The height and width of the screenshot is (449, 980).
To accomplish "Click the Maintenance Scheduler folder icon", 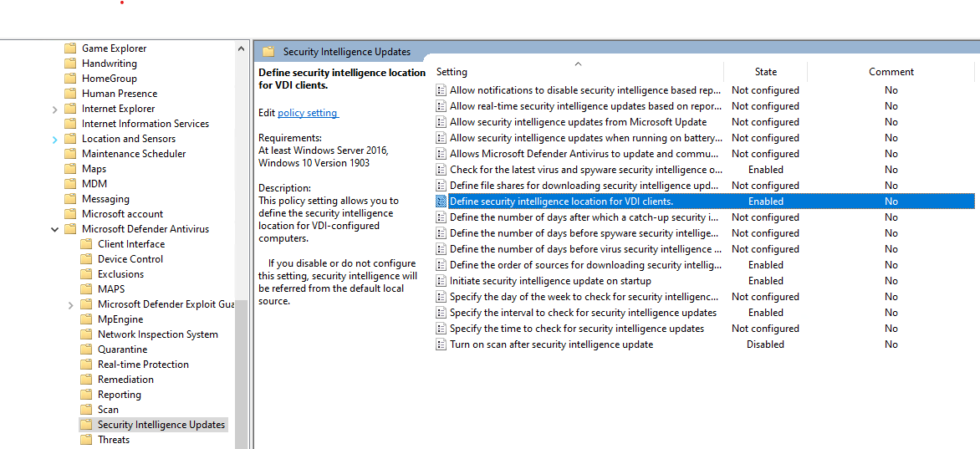I will pyautogui.click(x=70, y=153).
